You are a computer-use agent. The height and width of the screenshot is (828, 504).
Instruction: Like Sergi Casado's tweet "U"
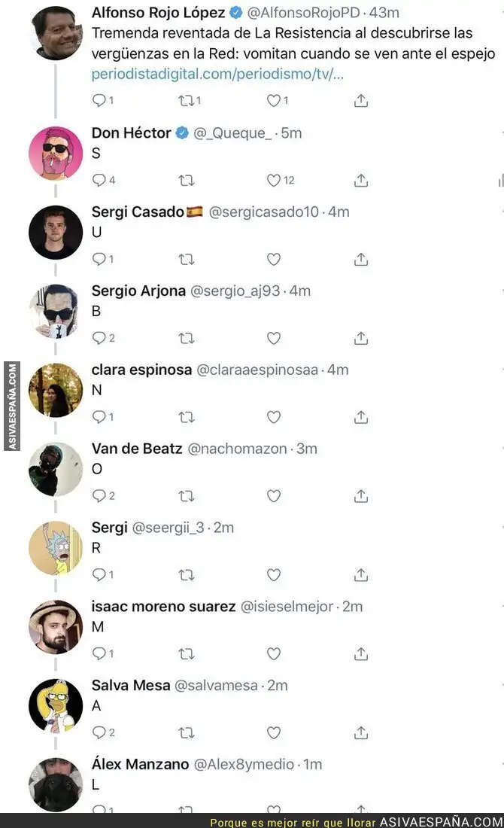coord(274,259)
